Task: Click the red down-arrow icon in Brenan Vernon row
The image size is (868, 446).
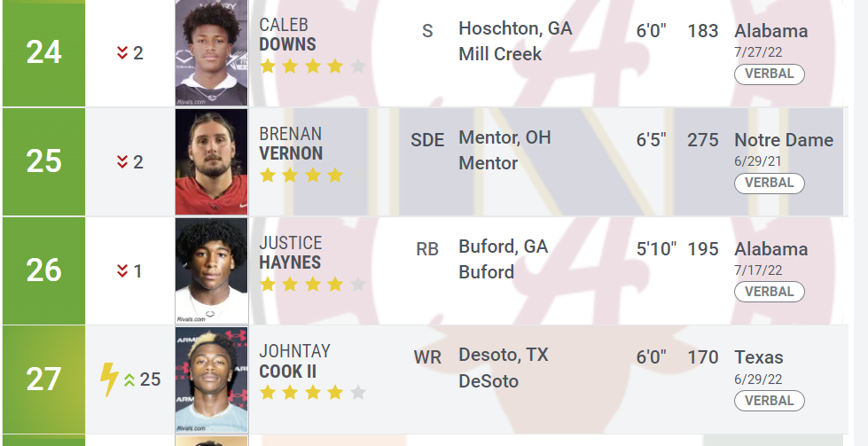Action: 122,161
